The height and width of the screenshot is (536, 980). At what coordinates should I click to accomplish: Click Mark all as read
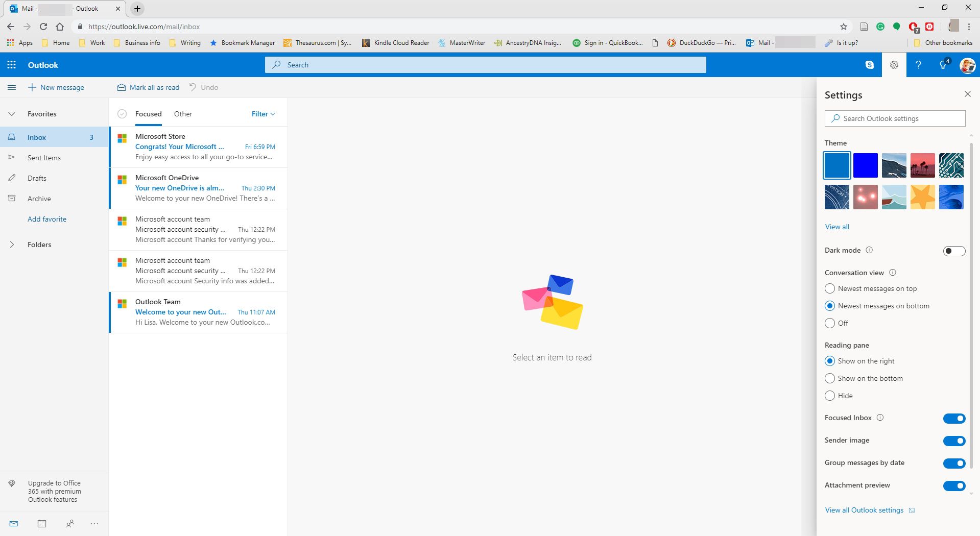[149, 87]
